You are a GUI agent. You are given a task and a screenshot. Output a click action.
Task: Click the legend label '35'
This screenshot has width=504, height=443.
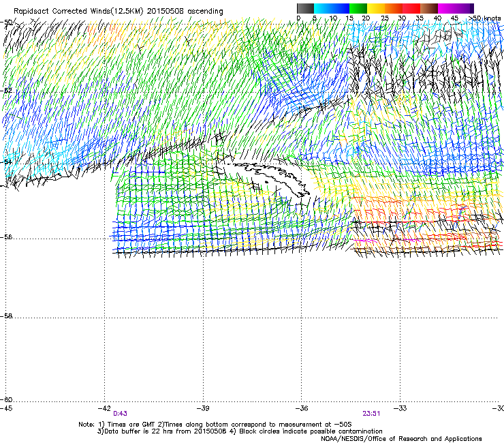tap(420, 18)
